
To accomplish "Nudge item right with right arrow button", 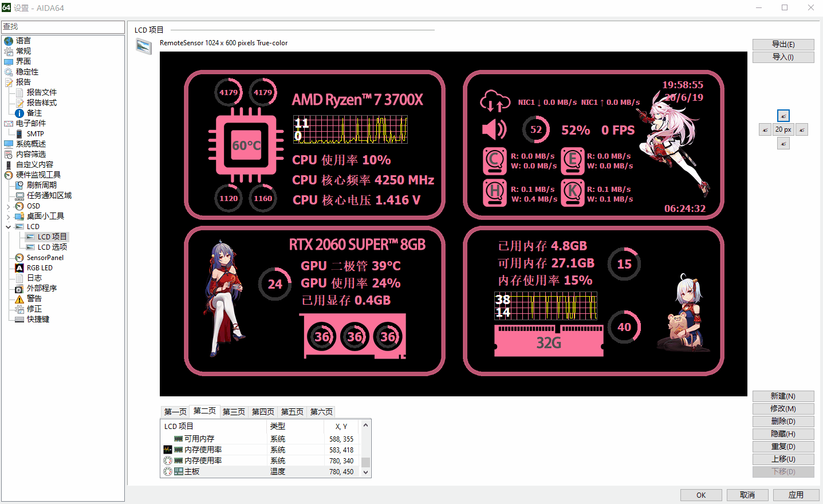I will coord(802,129).
